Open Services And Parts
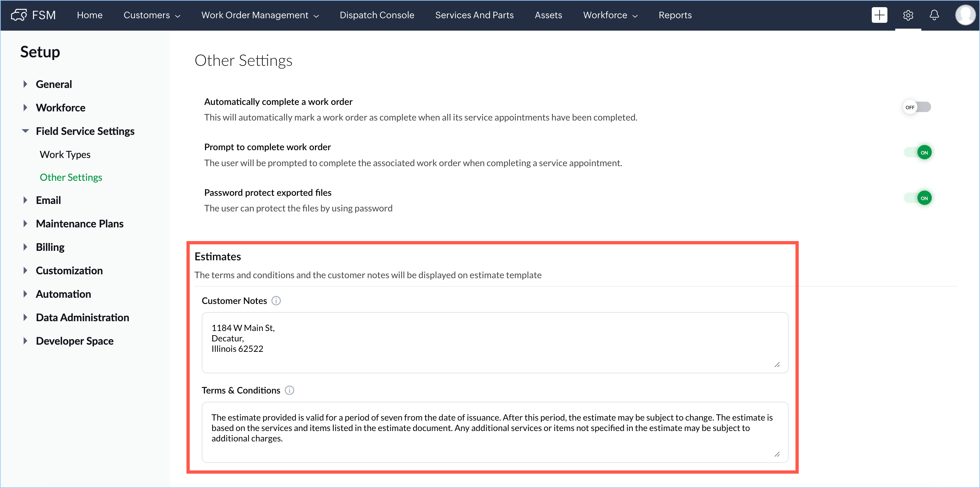This screenshot has height=488, width=980. click(x=474, y=15)
